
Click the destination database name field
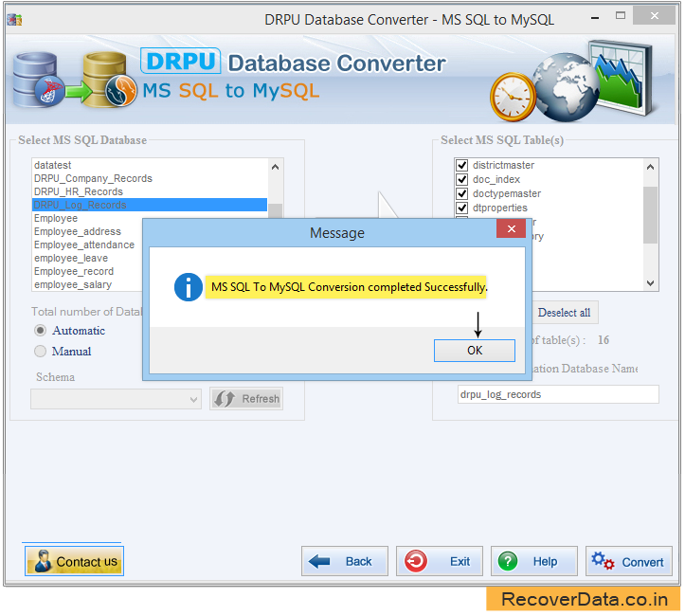(558, 394)
